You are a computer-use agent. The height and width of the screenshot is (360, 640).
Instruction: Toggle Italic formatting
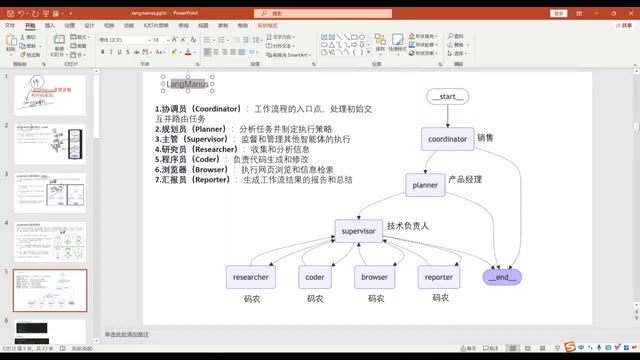pos(111,52)
